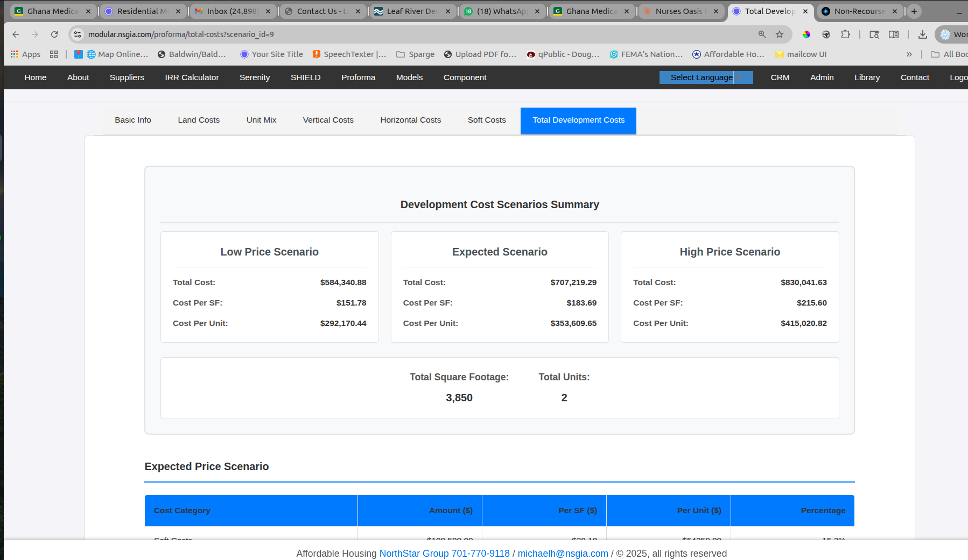Open the downloads icon in toolbar
Screen dimensions: 968x560
pyautogui.click(x=922, y=34)
